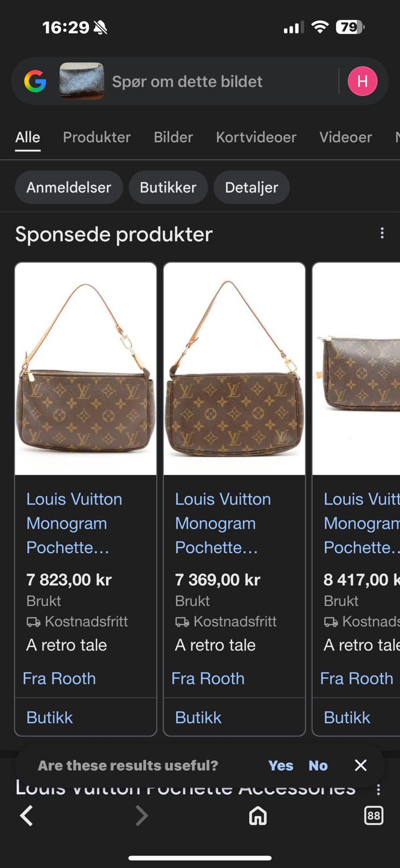The height and width of the screenshot is (868, 400).
Task: Tap the searched image thumbnail in search bar
Action: click(x=81, y=81)
